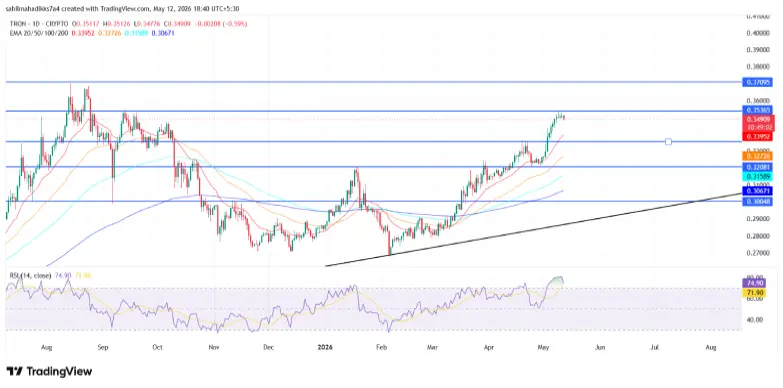This screenshot has height=388, width=783.
Task: Click the Feb label on time axis
Action: [x=382, y=347]
